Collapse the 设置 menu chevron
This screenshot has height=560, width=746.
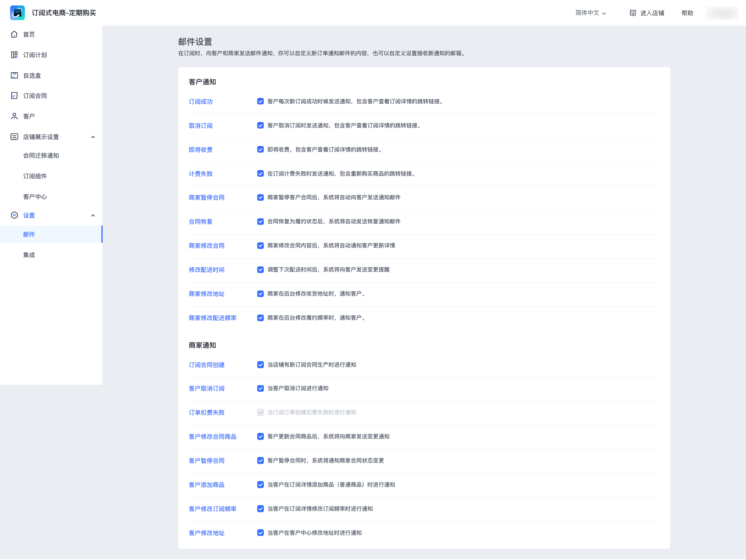(x=93, y=216)
